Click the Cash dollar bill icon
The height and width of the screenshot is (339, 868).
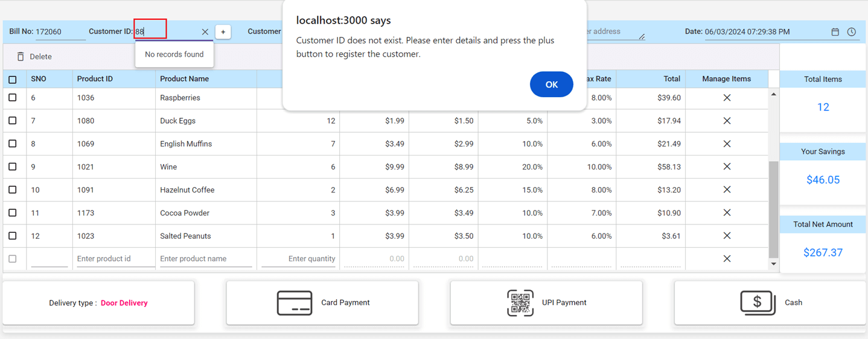758,303
